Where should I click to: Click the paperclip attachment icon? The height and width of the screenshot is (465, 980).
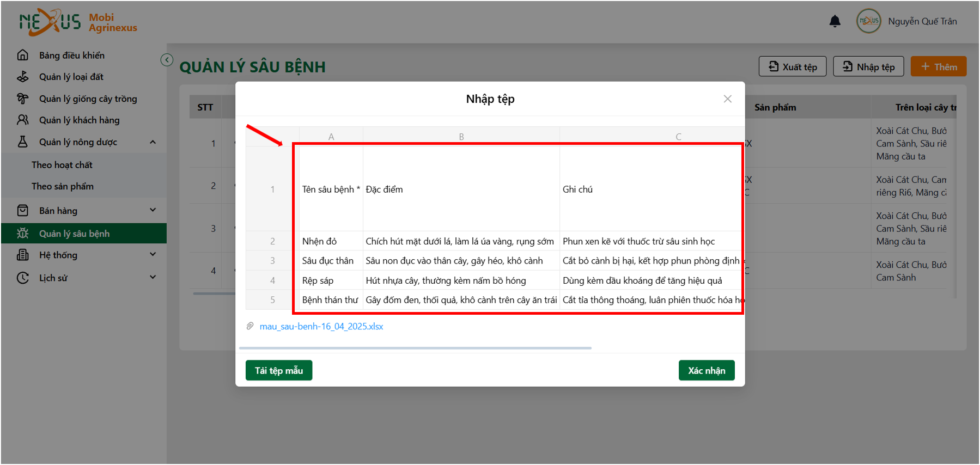[250, 326]
